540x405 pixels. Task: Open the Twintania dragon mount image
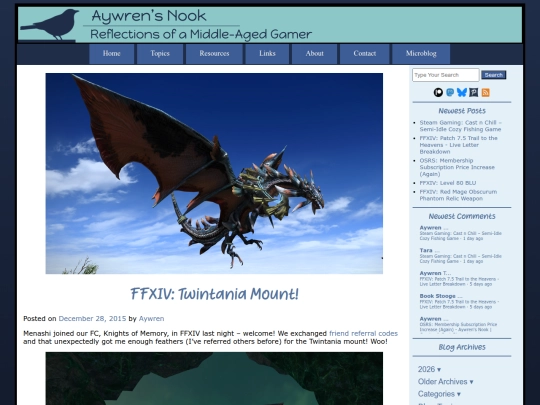coord(214,173)
